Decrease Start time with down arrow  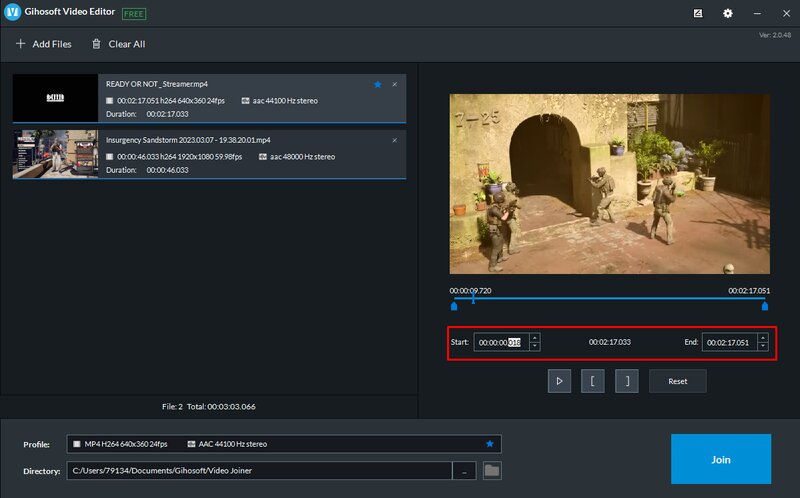click(535, 346)
